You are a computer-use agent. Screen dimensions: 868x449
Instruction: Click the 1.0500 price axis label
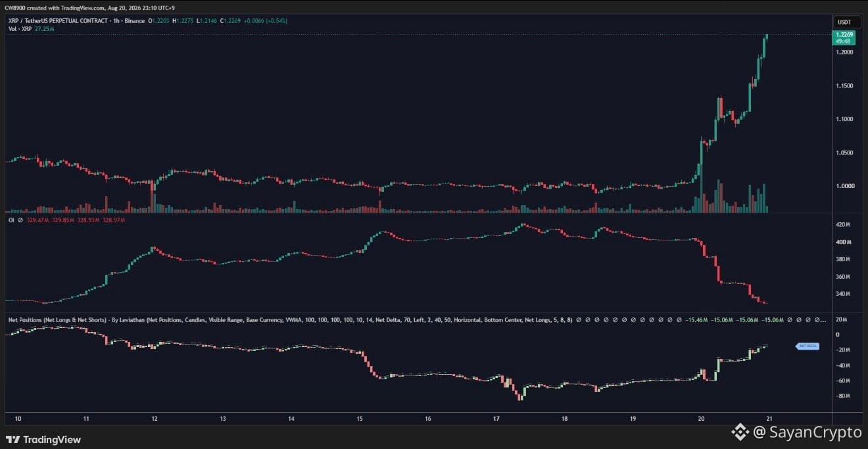tap(844, 153)
